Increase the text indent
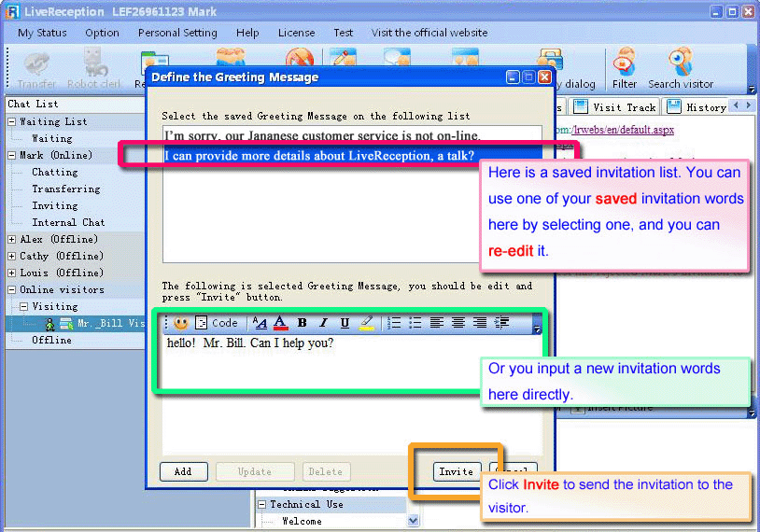 (x=501, y=323)
